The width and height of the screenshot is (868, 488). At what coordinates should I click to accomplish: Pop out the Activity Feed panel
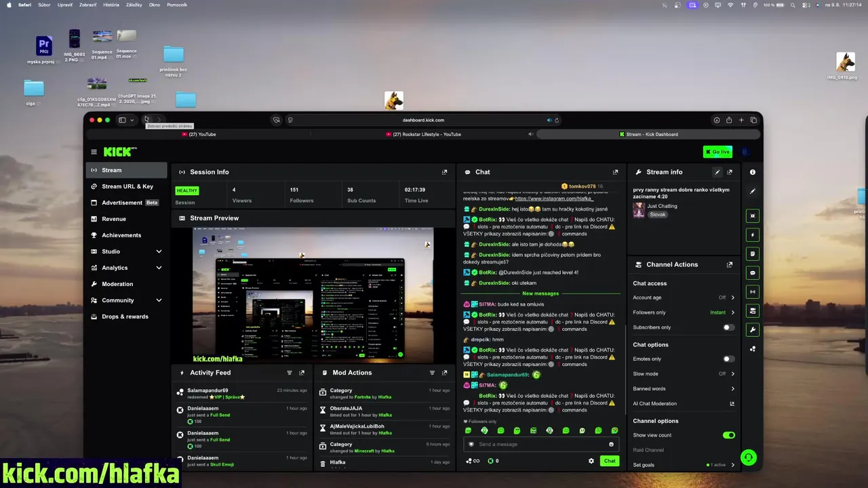pos(302,373)
